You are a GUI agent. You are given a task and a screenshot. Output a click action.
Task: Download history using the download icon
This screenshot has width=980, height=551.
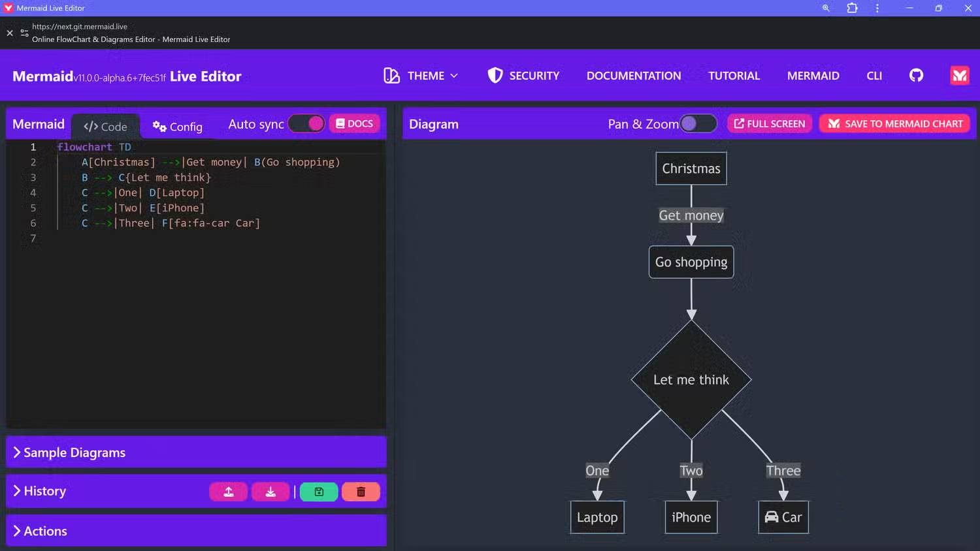click(x=270, y=492)
